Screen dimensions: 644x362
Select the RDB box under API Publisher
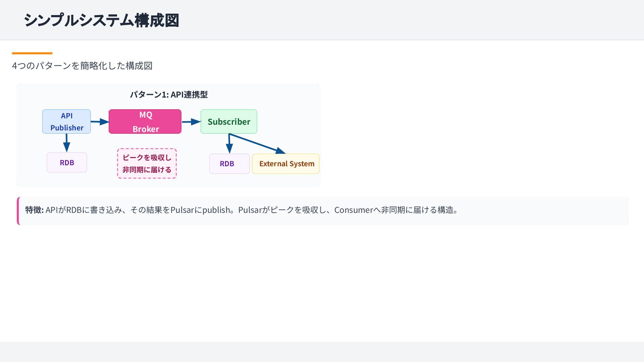coord(67,163)
